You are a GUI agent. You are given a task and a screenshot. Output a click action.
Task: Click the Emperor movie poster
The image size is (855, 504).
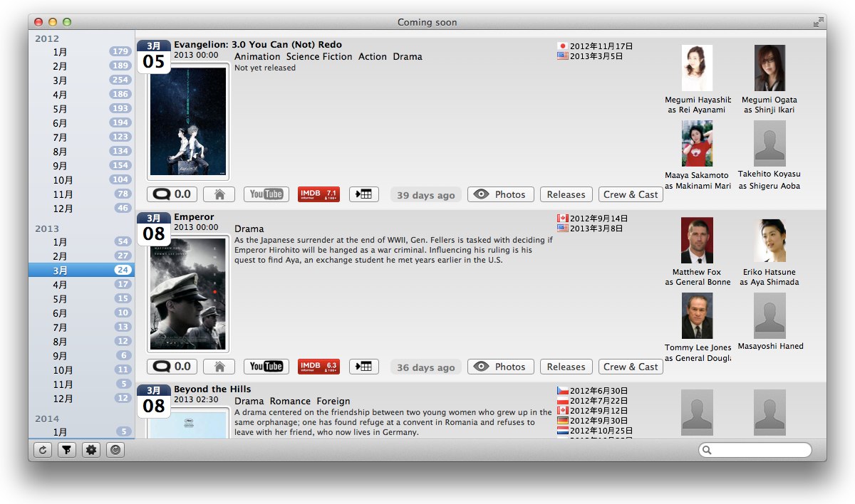point(188,294)
